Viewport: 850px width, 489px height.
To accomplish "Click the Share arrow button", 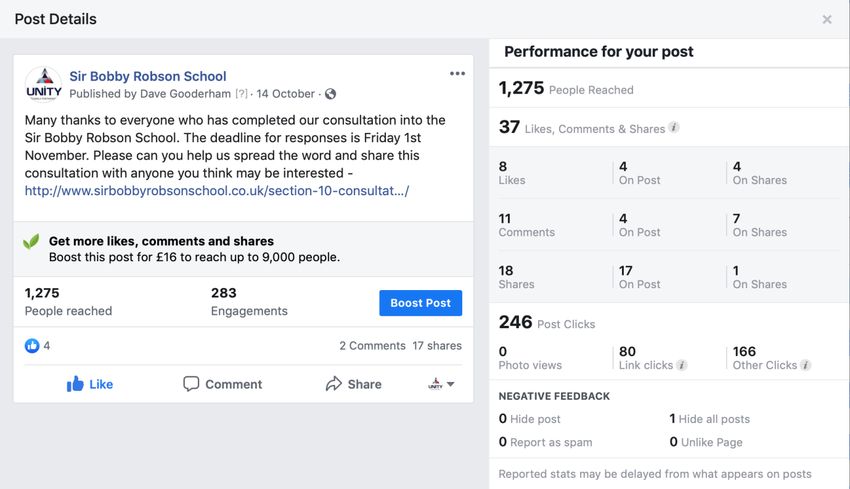I will click(x=353, y=384).
